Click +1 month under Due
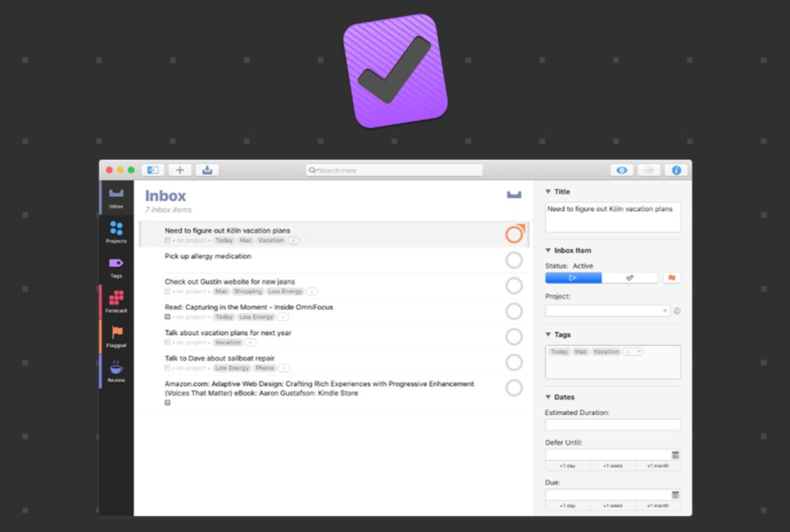Viewport: 790px width, 532px height. coord(658,506)
